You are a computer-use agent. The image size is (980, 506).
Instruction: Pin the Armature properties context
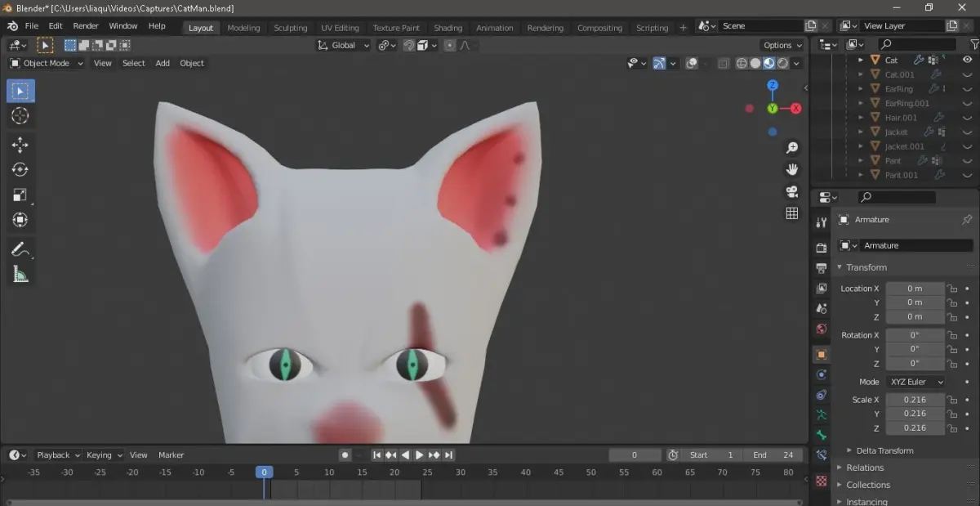pos(967,220)
